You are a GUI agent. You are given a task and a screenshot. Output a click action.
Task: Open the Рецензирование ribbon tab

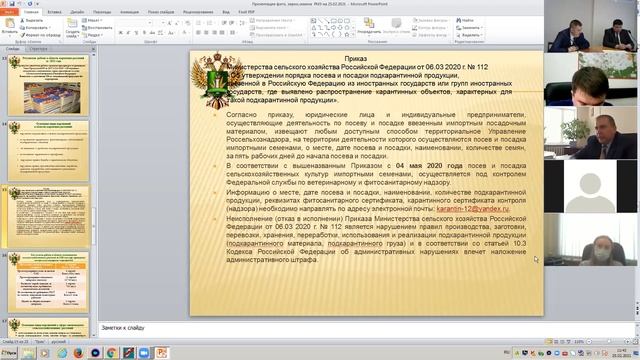(x=198, y=12)
